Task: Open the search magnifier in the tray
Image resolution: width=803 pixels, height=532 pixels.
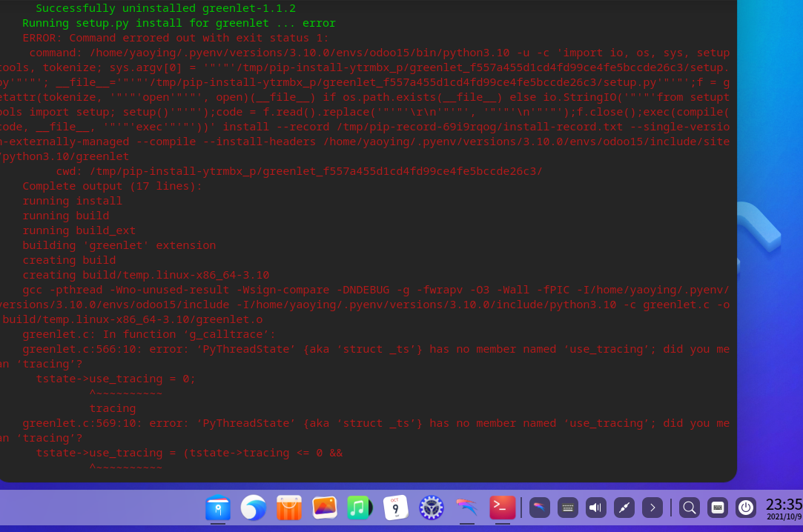Action: 689,507
